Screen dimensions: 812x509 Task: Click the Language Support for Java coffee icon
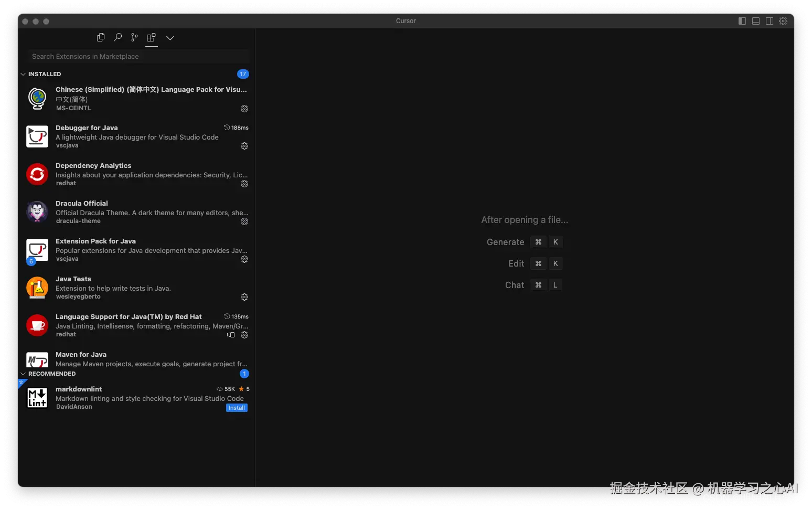[x=37, y=325]
